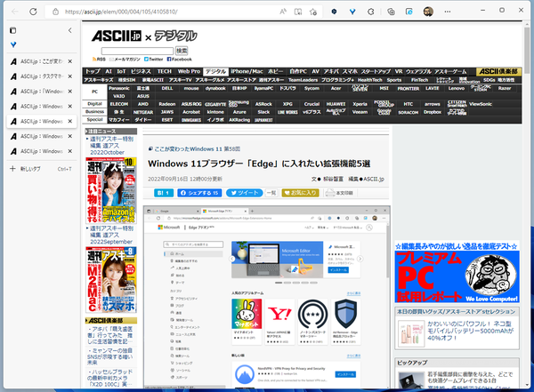Close the ASCII.jp：ここが変わ tab
This screenshot has height=392, width=534.
[69, 61]
